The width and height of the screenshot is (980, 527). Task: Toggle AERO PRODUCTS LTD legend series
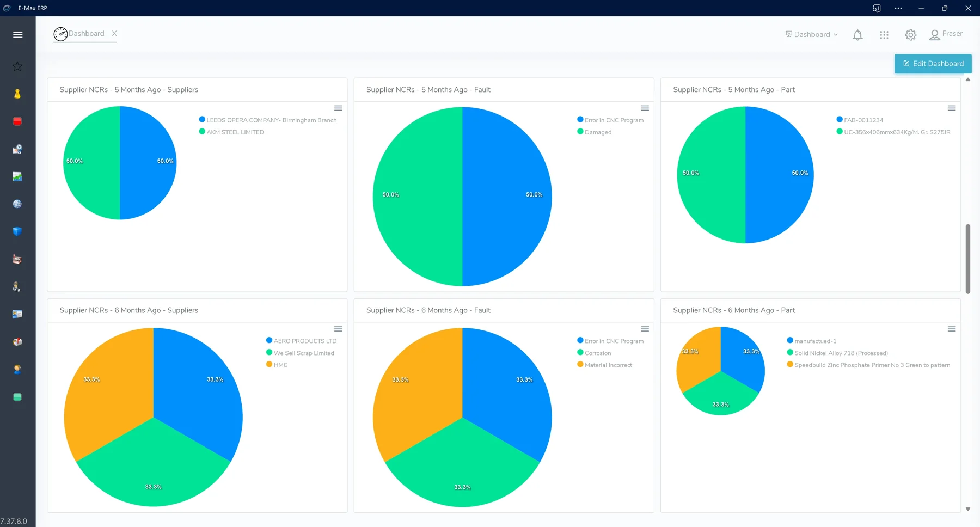301,341
